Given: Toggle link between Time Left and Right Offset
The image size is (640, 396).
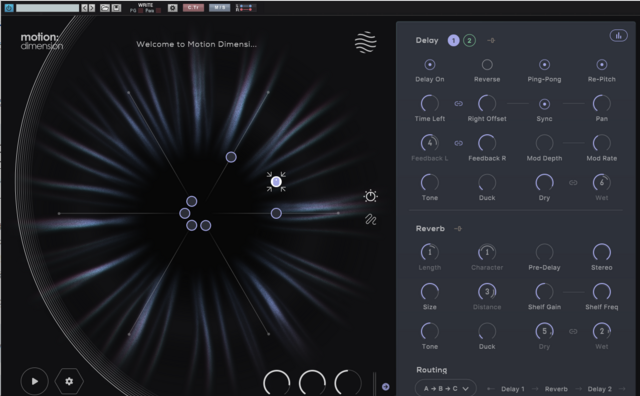Looking at the screenshot, I should tap(458, 104).
